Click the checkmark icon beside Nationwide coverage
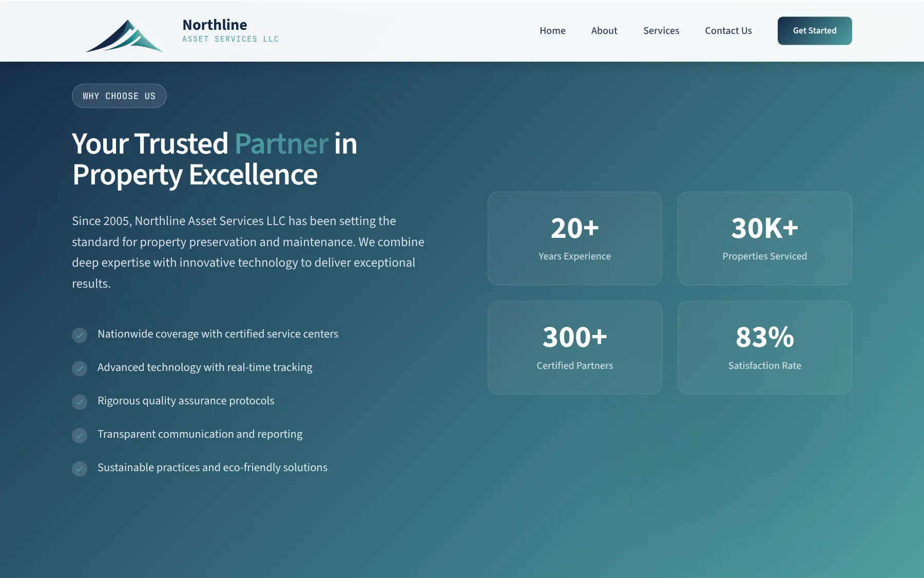The image size is (924, 578). pyautogui.click(x=80, y=335)
